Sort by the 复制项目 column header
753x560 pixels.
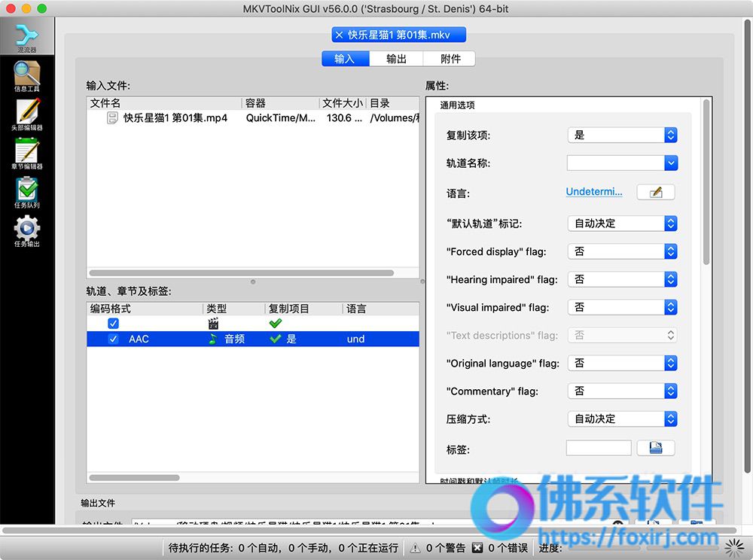point(303,309)
